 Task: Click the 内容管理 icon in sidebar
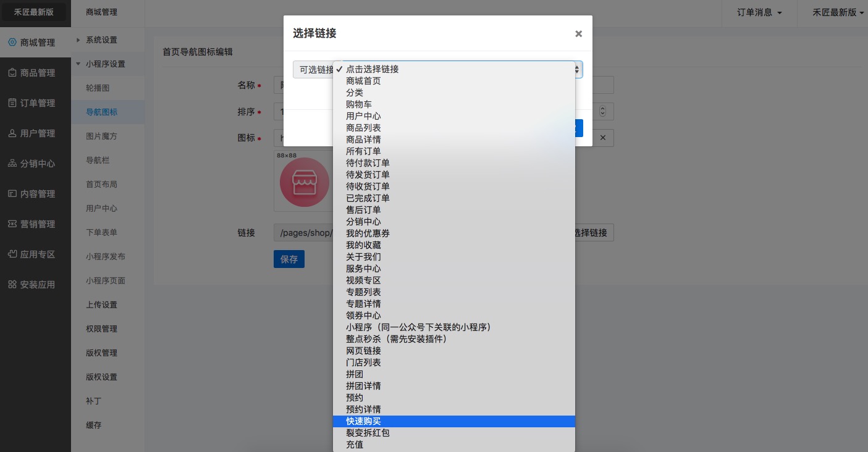(x=12, y=194)
